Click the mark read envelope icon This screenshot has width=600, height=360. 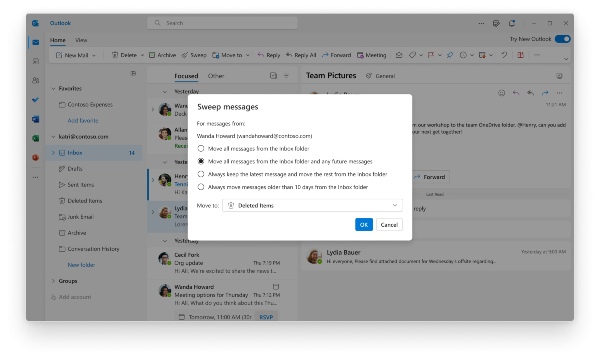click(x=399, y=55)
